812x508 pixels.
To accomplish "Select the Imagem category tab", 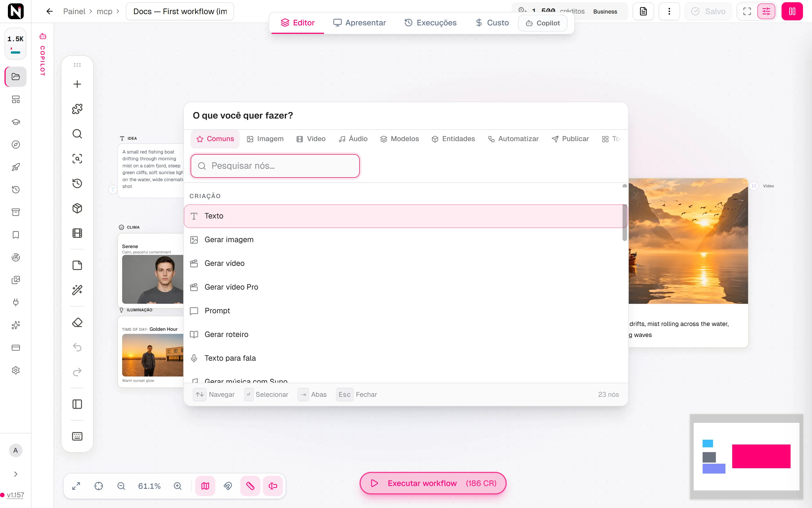I will coord(265,139).
